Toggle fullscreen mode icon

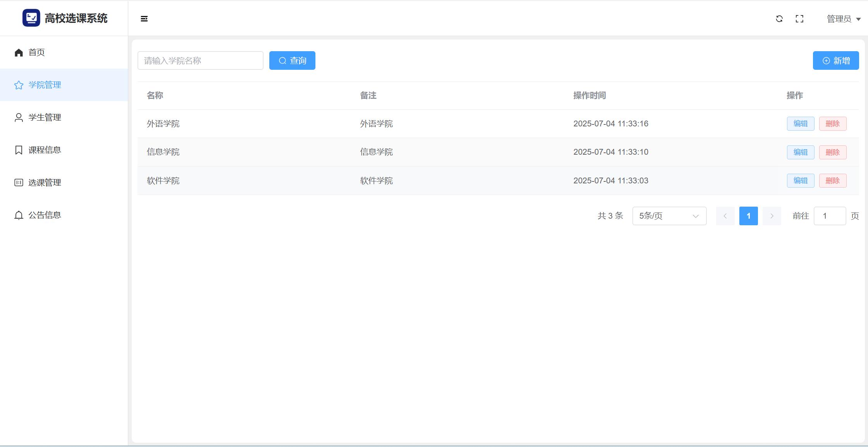[x=799, y=19]
